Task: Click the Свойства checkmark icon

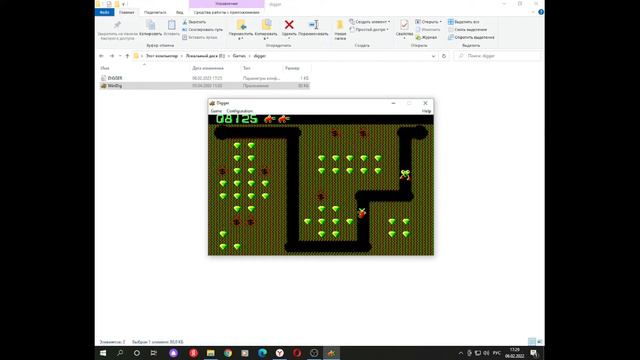Action: click(x=404, y=25)
